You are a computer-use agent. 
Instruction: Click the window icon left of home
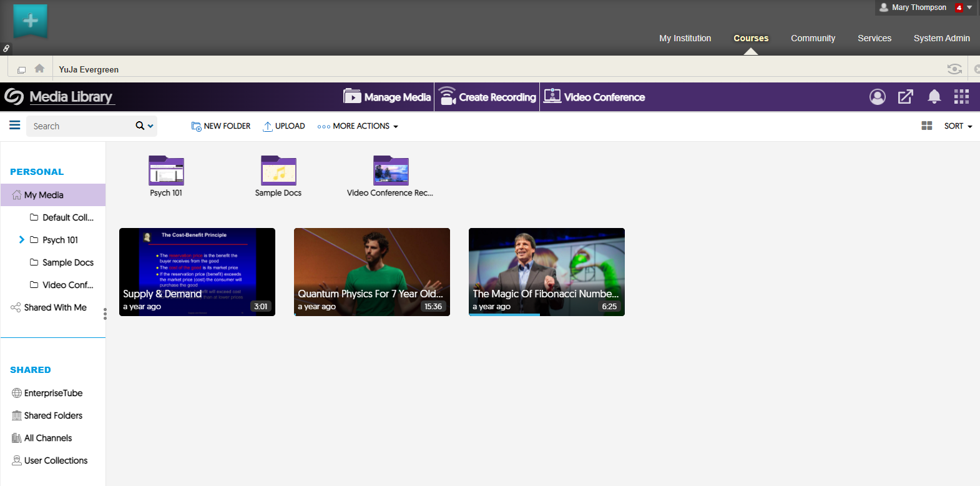[21, 70]
